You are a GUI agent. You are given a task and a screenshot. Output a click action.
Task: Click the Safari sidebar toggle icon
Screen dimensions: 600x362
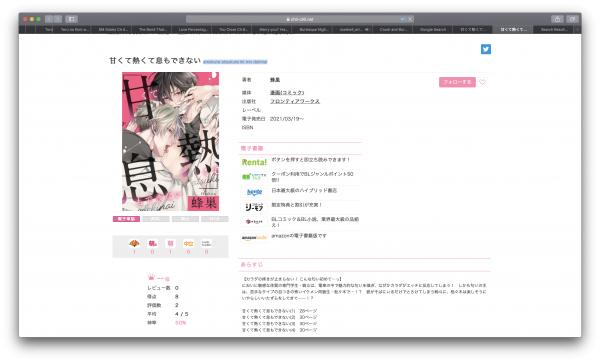(71, 19)
